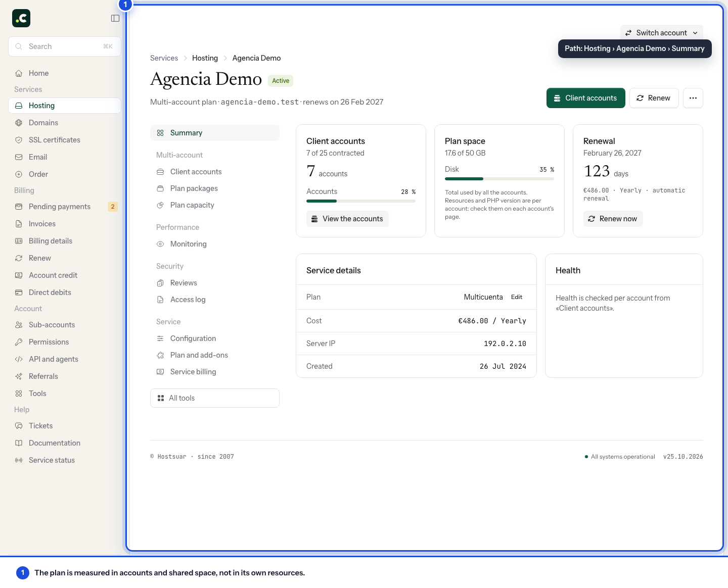This screenshot has height=588, width=728.
Task: Click View the accounts button
Action: [x=347, y=219]
